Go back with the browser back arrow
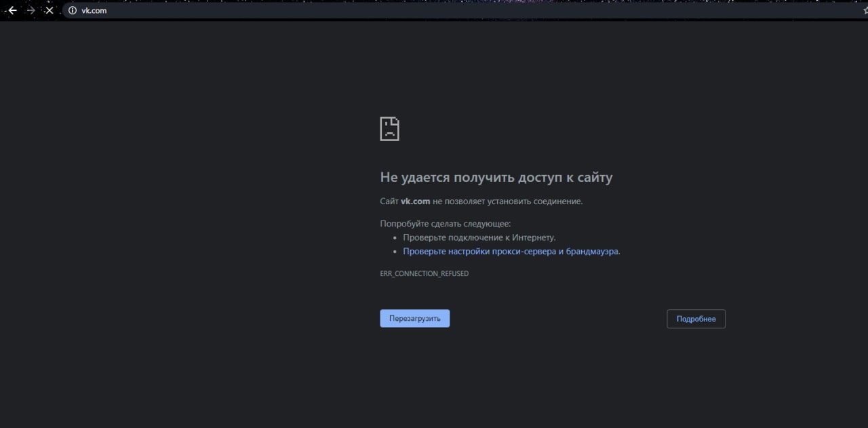 (12, 10)
